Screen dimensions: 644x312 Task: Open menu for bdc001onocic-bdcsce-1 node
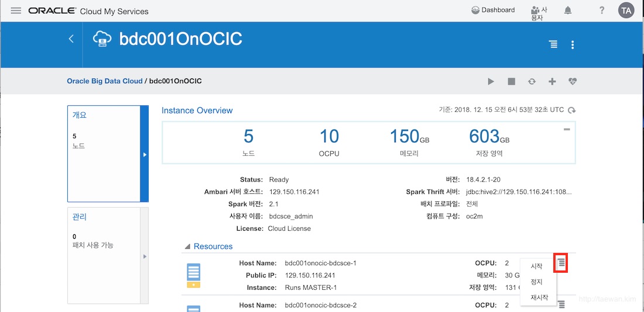tap(561, 263)
